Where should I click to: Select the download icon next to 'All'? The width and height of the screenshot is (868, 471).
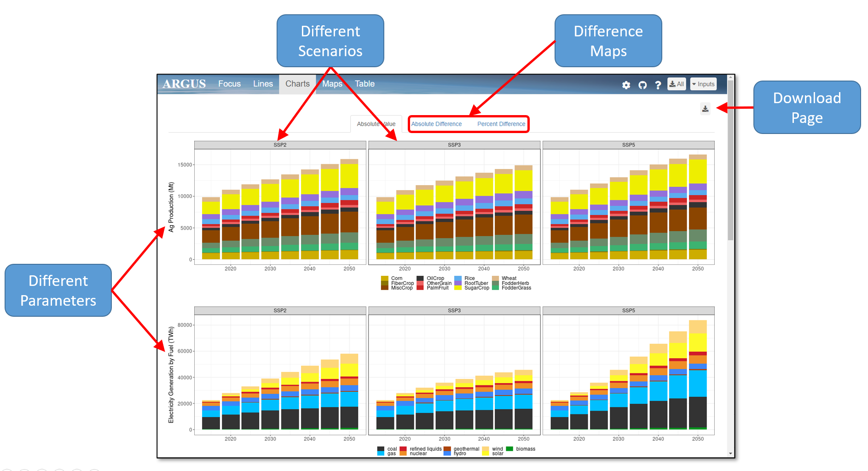(671, 84)
